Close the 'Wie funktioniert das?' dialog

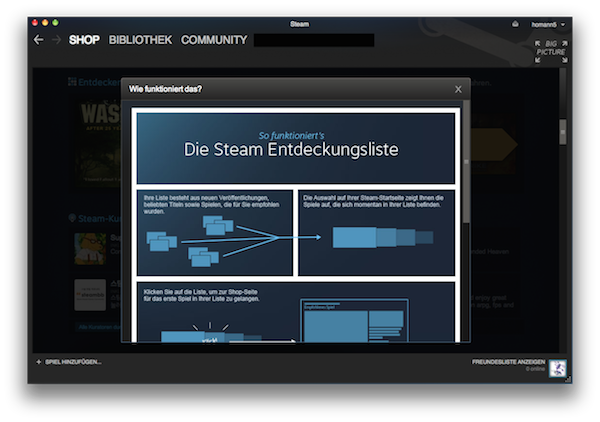pos(458,89)
